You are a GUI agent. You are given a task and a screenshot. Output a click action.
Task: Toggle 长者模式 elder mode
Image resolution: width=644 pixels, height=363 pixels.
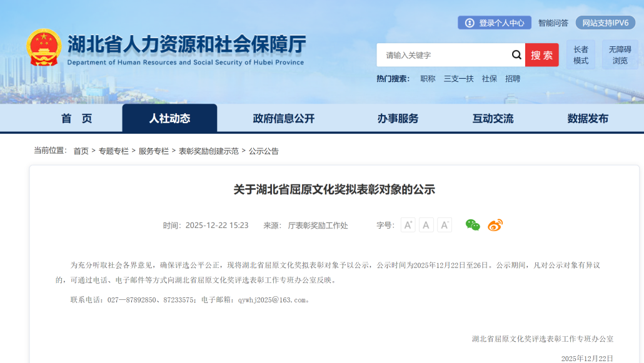581,55
